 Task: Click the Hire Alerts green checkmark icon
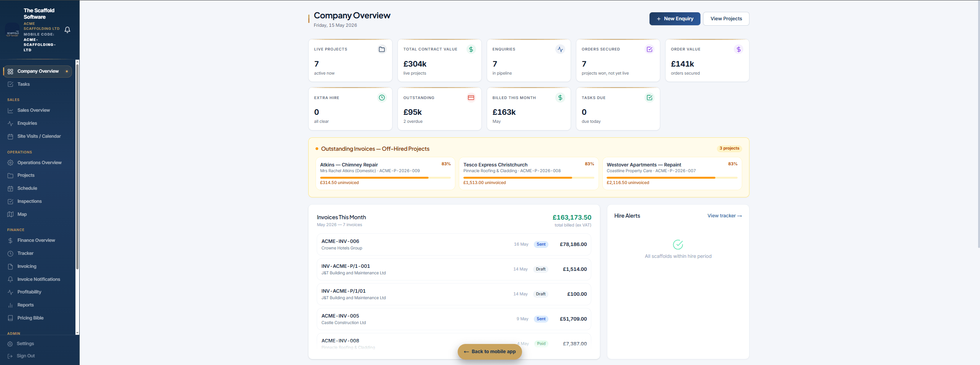(678, 244)
